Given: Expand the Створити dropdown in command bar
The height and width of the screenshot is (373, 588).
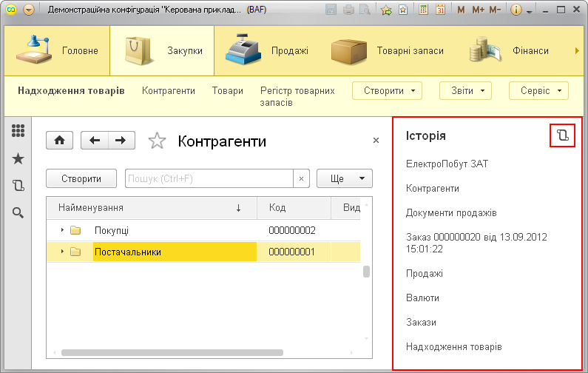Looking at the screenshot, I should pos(387,91).
